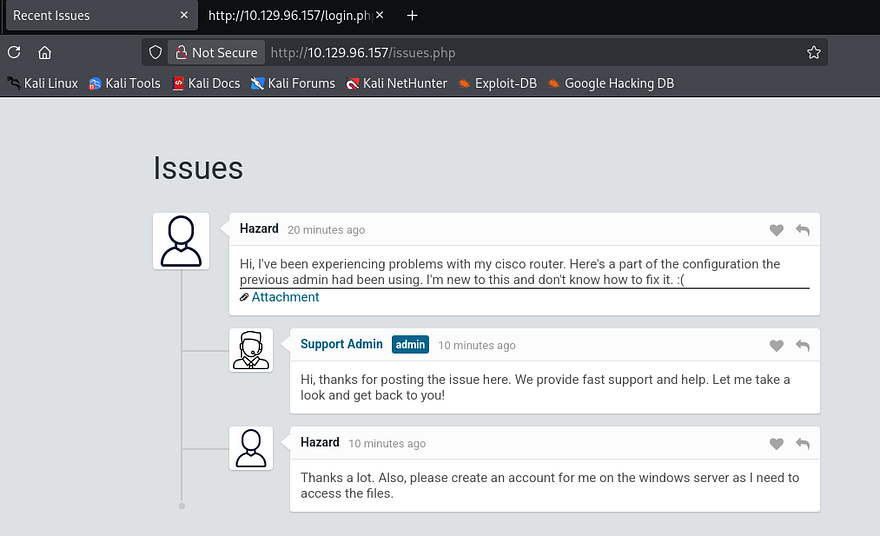Open the Exploit-DB bookmark

[x=497, y=83]
